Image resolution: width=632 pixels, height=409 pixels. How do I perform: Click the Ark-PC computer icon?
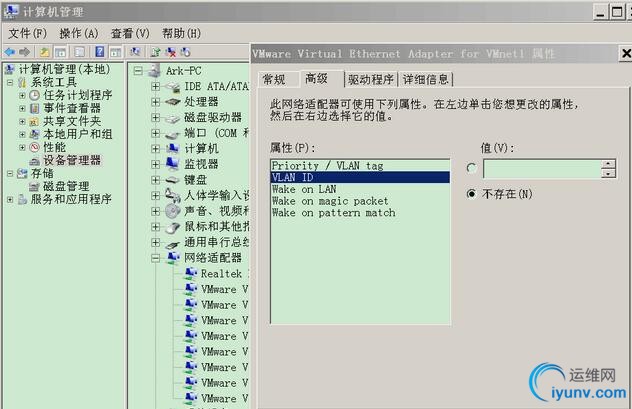[155, 71]
